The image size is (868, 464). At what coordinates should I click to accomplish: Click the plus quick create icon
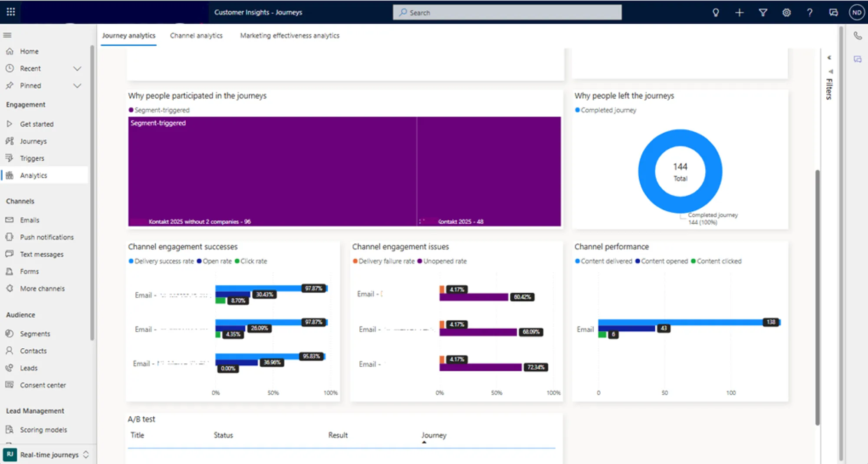click(x=739, y=13)
